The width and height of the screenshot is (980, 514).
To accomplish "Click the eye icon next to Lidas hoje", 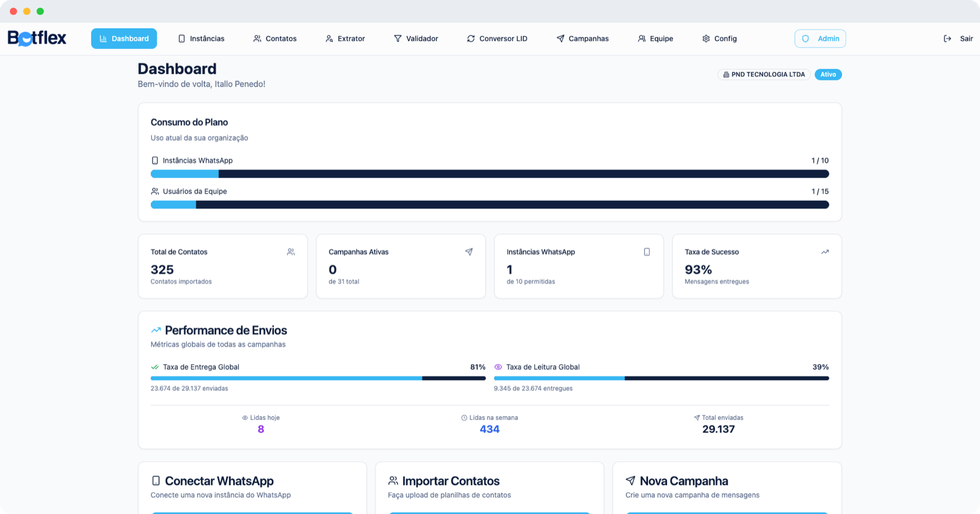I will tap(245, 418).
